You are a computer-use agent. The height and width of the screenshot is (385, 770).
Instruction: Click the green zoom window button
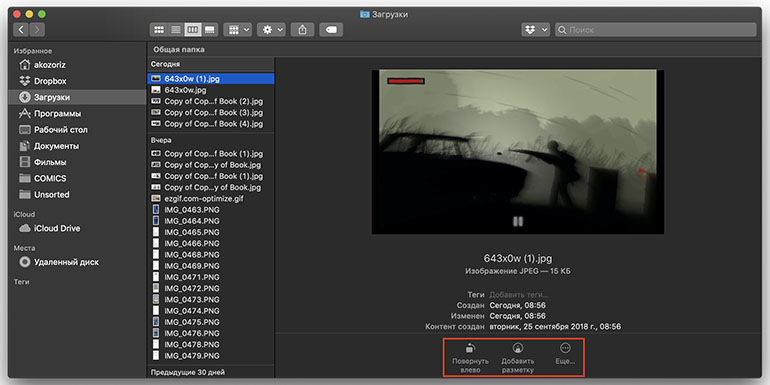pyautogui.click(x=42, y=14)
